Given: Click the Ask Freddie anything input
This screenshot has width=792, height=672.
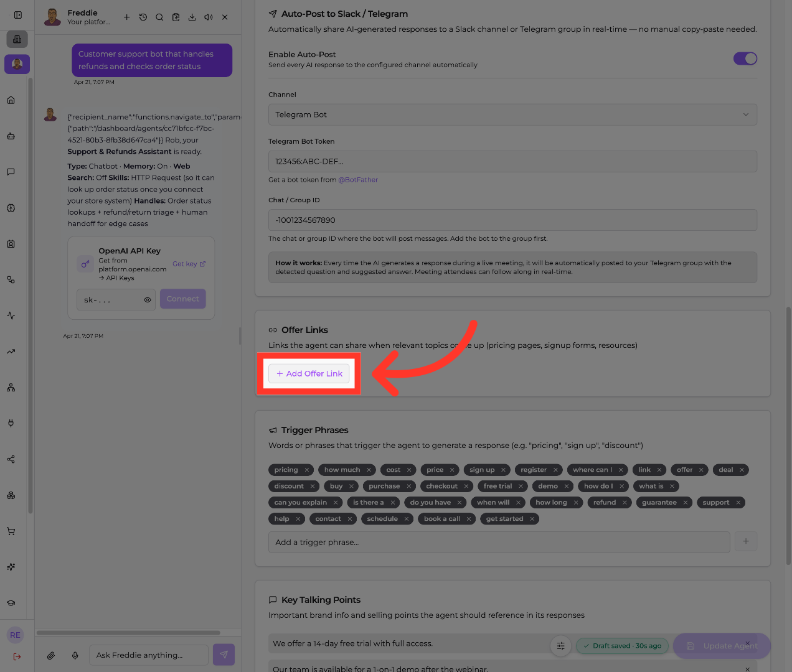Looking at the screenshot, I should [x=148, y=655].
